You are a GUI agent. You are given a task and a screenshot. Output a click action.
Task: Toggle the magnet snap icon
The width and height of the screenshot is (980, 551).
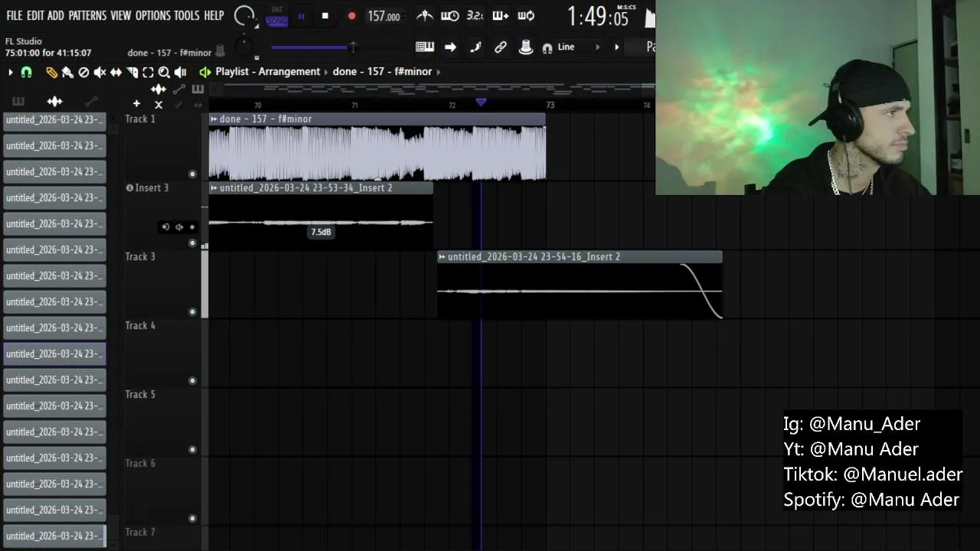(x=26, y=72)
